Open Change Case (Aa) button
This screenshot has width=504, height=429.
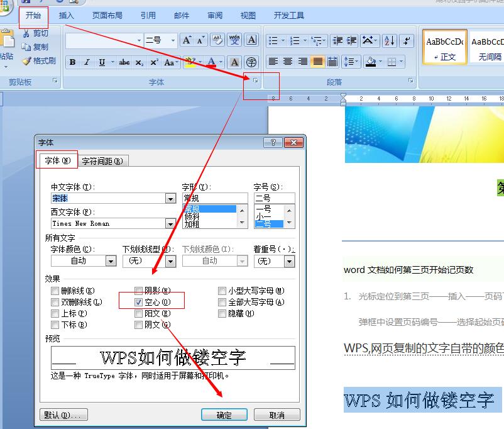click(170, 62)
